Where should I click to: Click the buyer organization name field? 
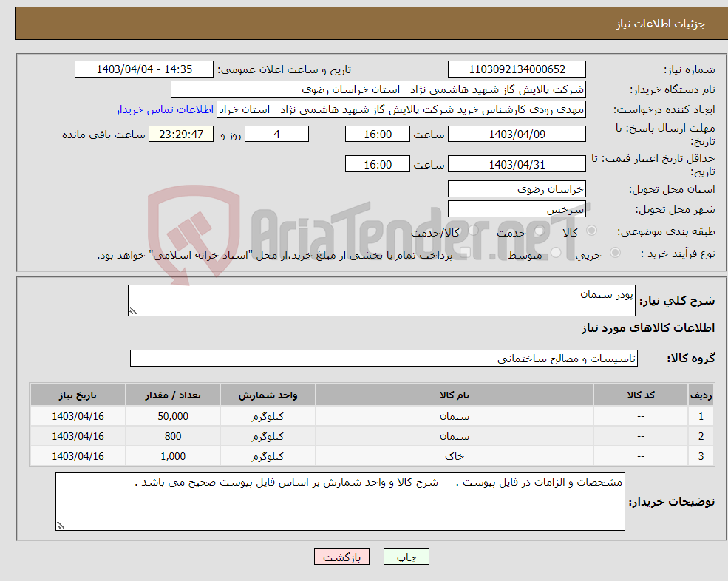(x=378, y=89)
